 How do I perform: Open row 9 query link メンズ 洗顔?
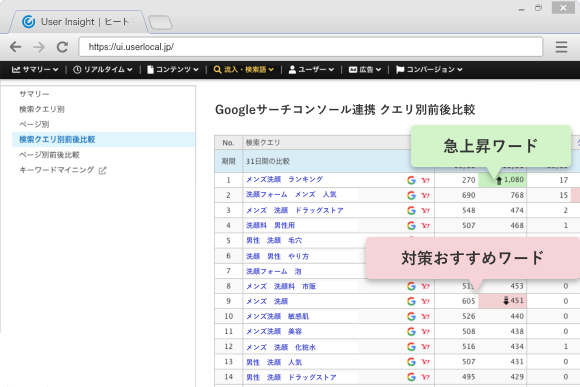pyautogui.click(x=267, y=301)
